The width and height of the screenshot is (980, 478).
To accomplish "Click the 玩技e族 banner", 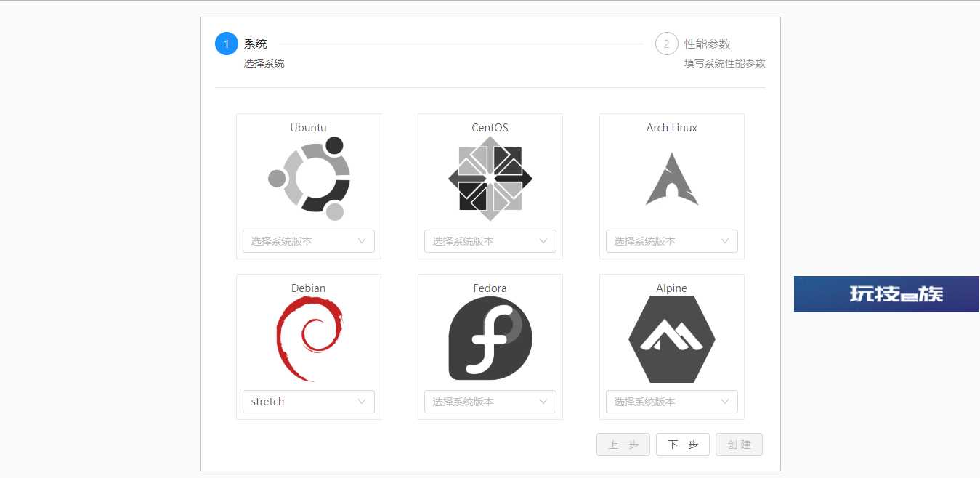I will tap(886, 294).
